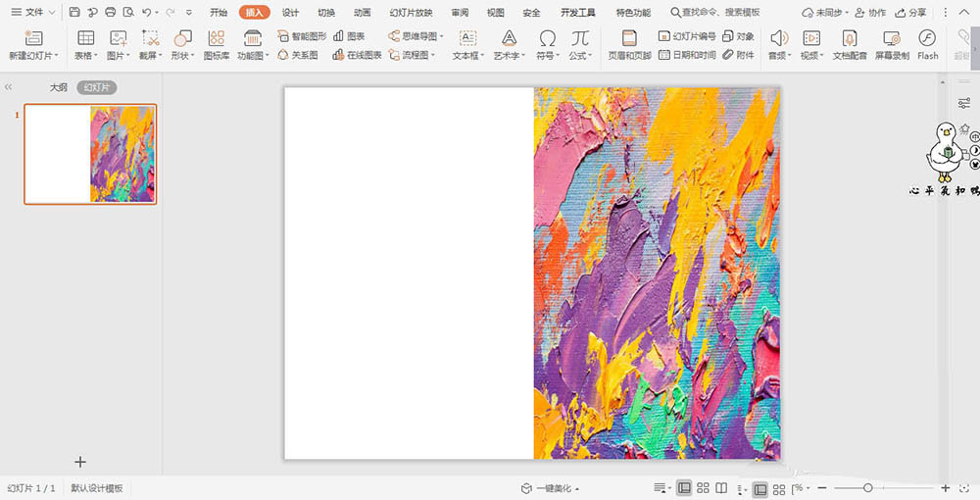Insert a 图表 chart
This screenshot has height=500, width=980.
pos(349,36)
